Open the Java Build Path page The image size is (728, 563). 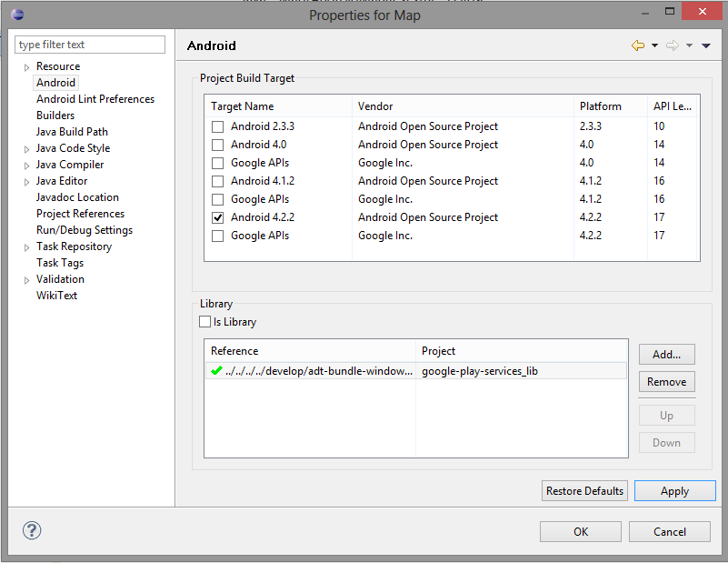pyautogui.click(x=72, y=132)
